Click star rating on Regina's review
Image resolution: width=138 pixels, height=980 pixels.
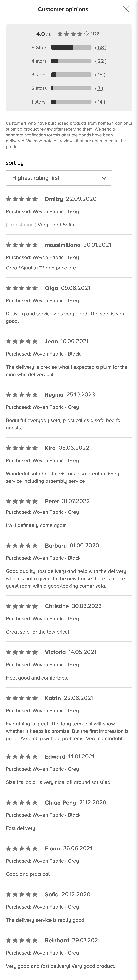click(22, 394)
